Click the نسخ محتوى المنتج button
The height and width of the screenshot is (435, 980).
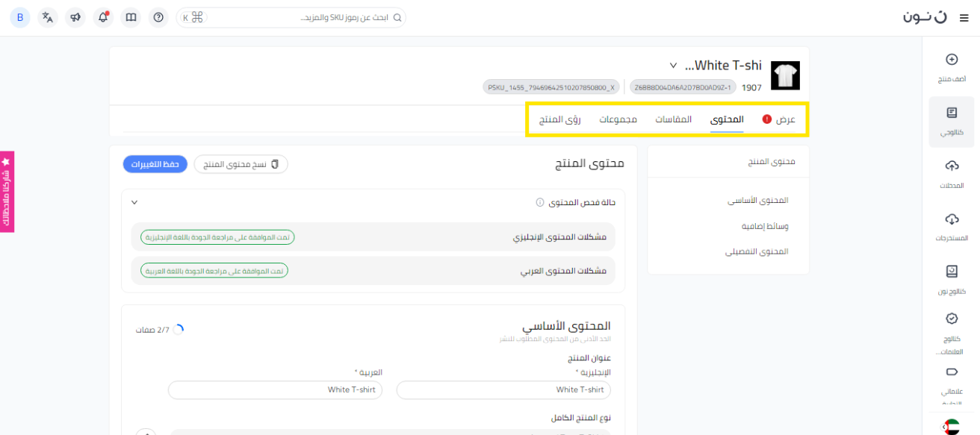click(x=241, y=164)
